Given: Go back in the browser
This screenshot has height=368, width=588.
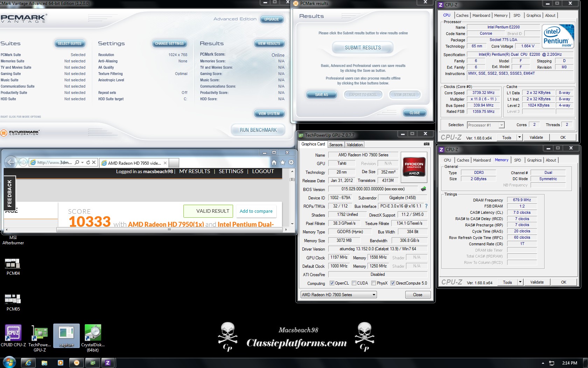Looking at the screenshot, I should click(x=11, y=162).
